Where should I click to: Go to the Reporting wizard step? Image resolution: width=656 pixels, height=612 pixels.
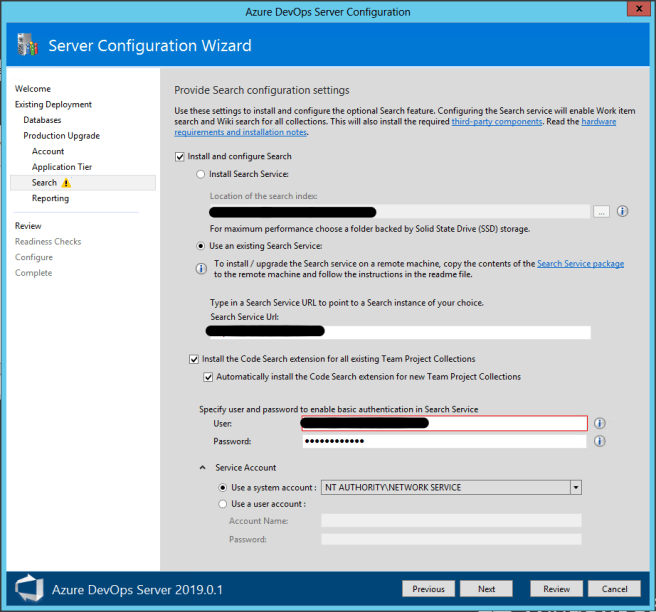tap(50, 199)
